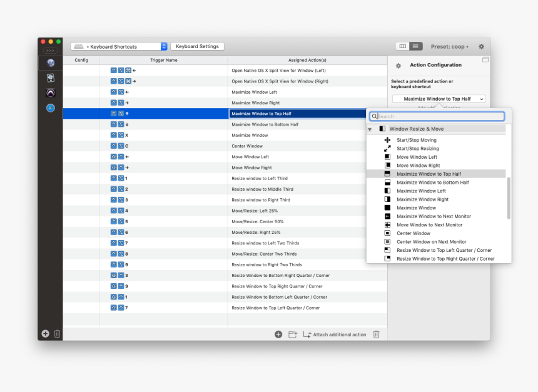This screenshot has width=538, height=392.
Task: Click the Keyboard Settings button
Action: 197,46
